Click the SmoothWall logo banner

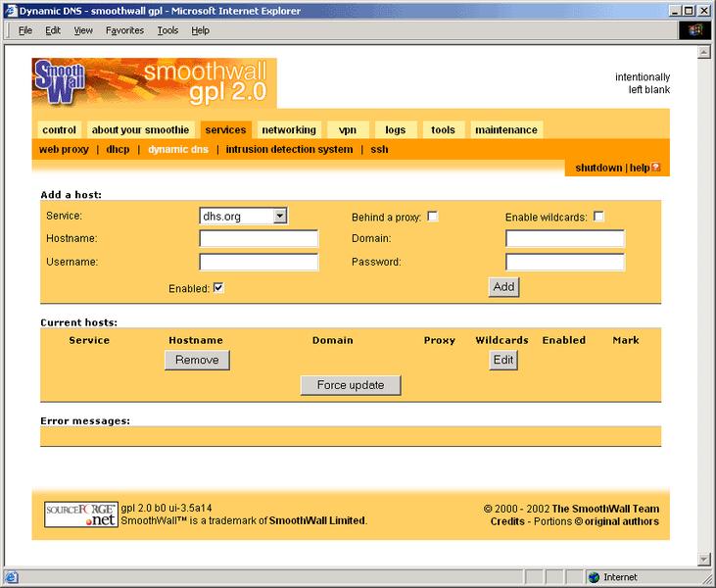point(155,82)
